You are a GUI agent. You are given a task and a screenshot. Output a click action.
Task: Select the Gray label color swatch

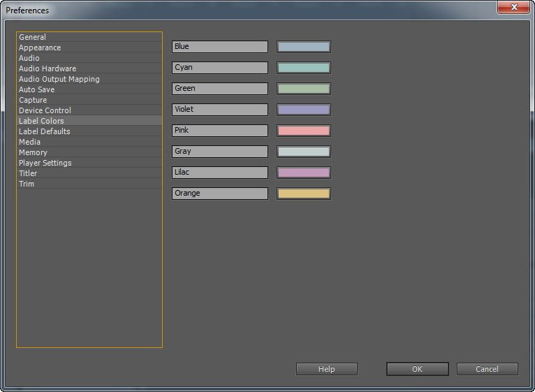304,151
